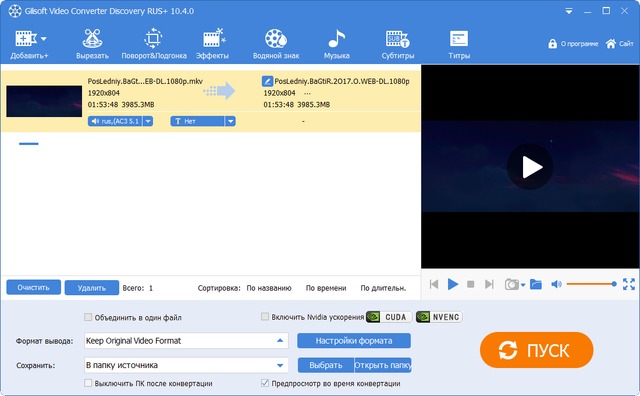Click the Сайт home icon
The width and height of the screenshot is (640, 396).
point(611,44)
